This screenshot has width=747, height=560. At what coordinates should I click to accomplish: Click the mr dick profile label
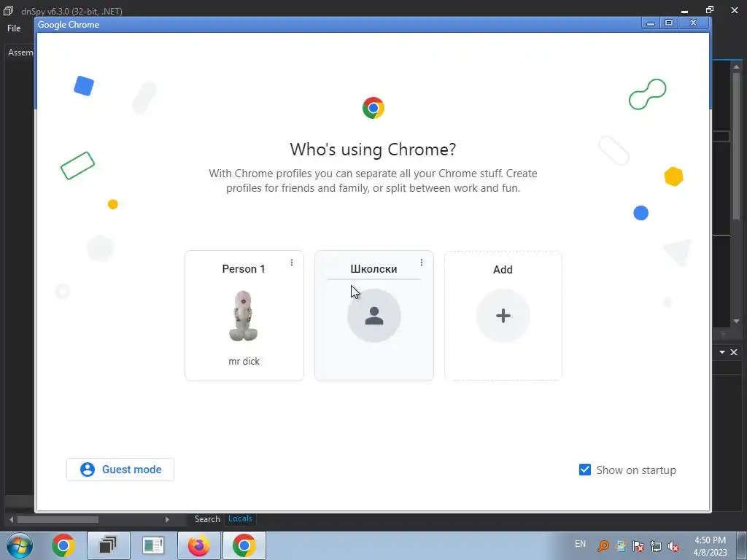point(244,362)
